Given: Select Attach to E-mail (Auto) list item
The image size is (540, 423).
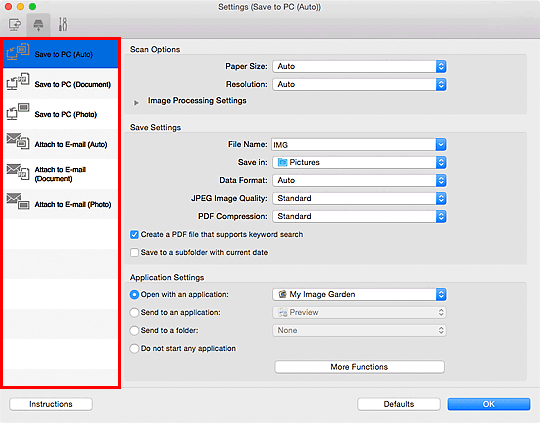Looking at the screenshot, I should coord(61,144).
